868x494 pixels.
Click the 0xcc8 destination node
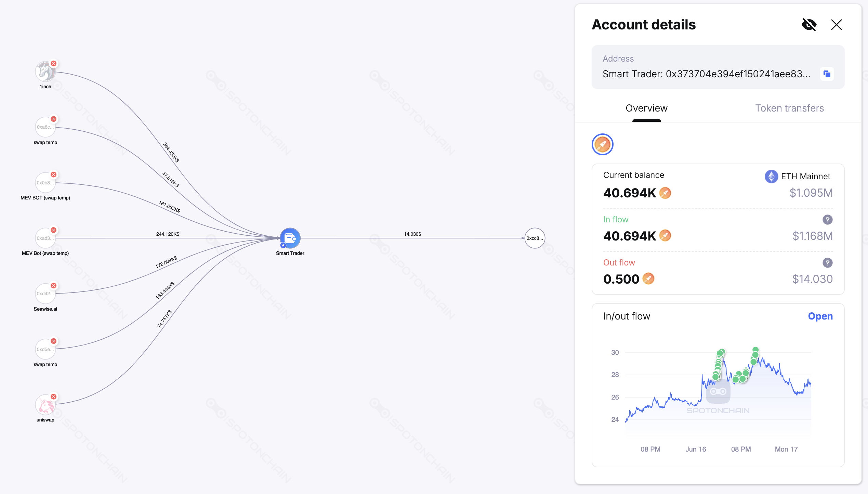tap(535, 238)
